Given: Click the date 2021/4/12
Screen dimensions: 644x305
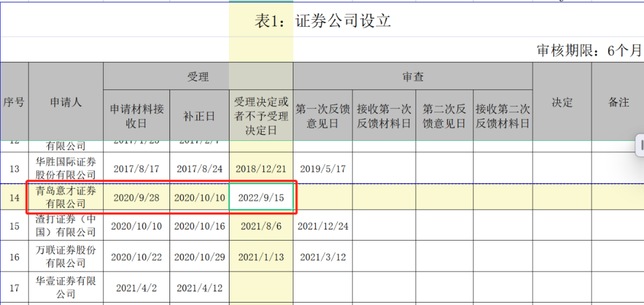Looking at the screenshot, I should [x=199, y=287].
